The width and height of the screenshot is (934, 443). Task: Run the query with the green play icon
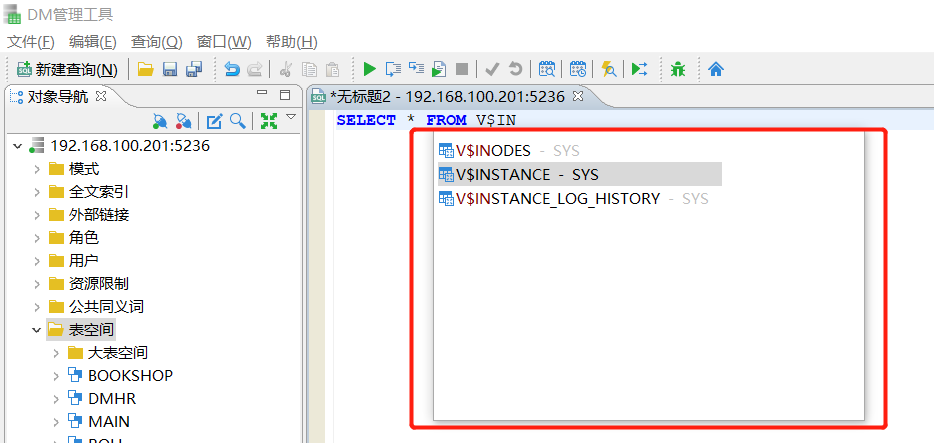[x=370, y=69]
